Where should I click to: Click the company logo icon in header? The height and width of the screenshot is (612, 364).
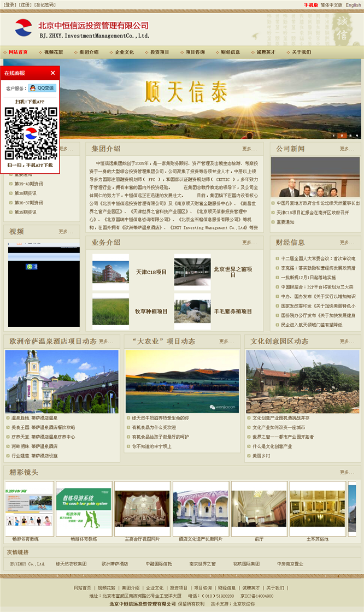(x=24, y=27)
